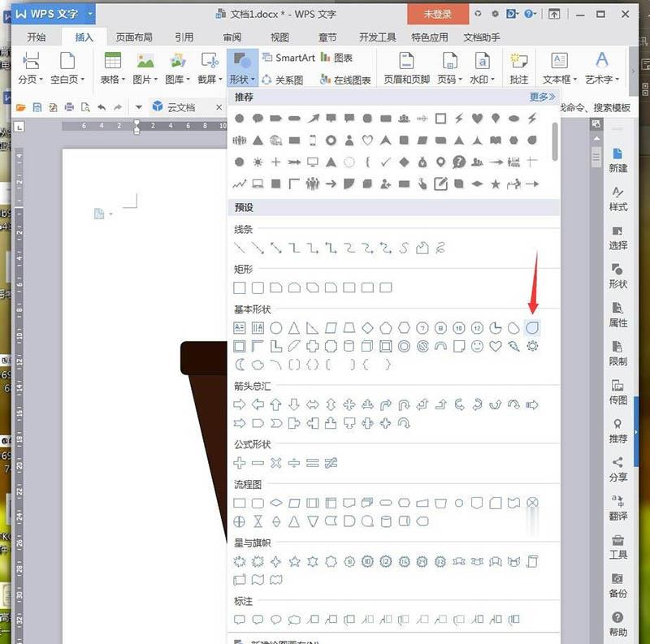
Task: Select the up arrow in 箭头总汇
Action: click(276, 404)
